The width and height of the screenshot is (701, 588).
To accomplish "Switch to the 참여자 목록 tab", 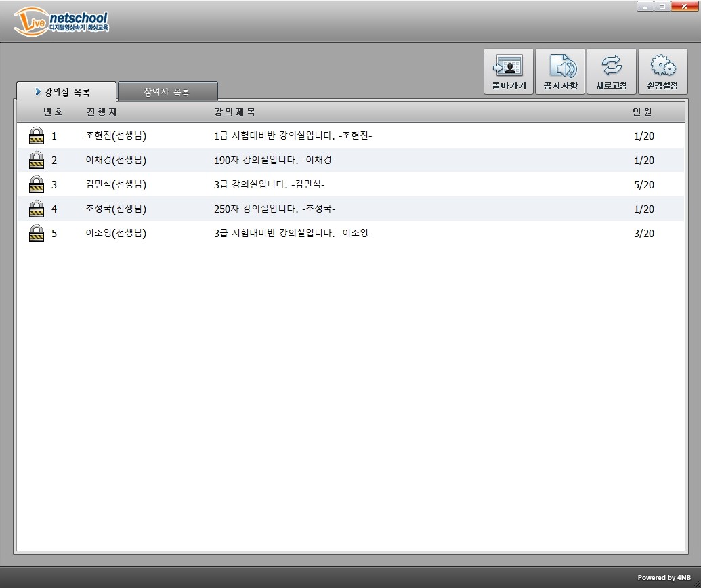I will (x=167, y=92).
